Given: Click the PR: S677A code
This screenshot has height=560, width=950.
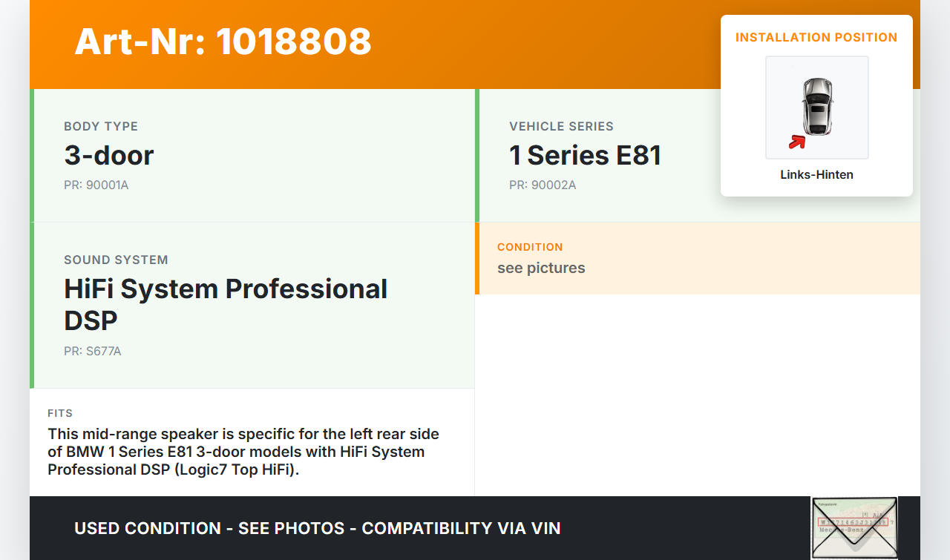Looking at the screenshot, I should pyautogui.click(x=92, y=351).
